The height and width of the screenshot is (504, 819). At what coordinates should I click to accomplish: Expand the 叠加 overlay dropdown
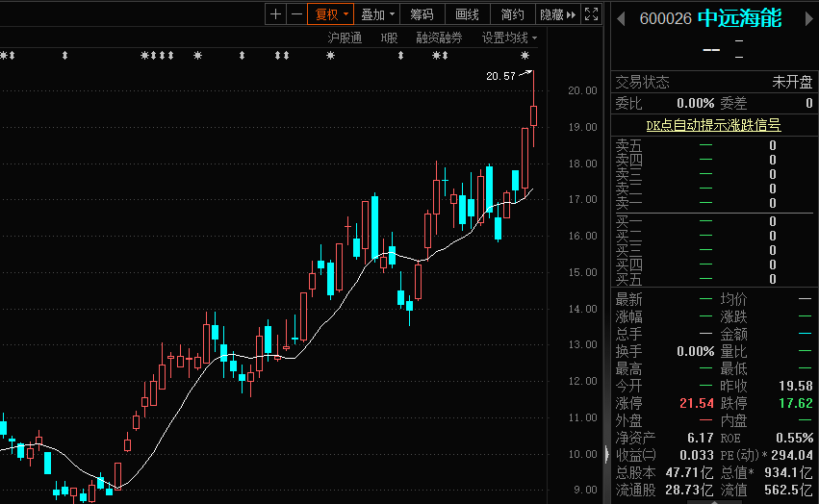377,14
